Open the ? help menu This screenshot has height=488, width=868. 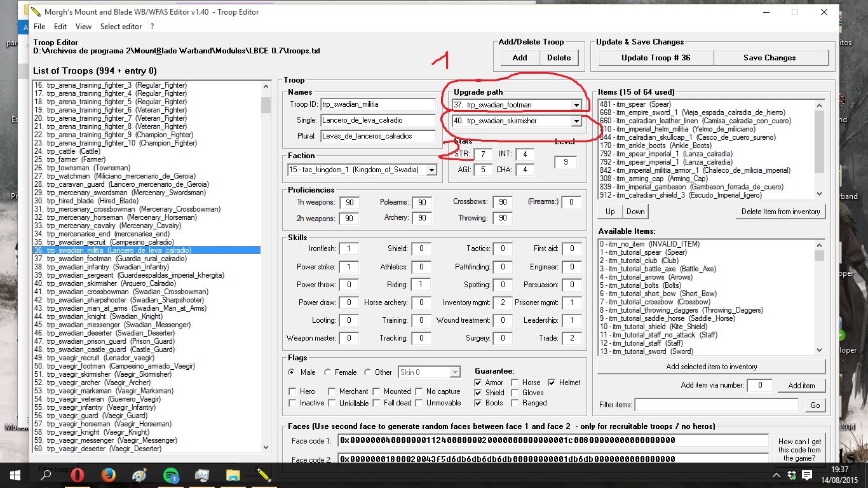152,27
